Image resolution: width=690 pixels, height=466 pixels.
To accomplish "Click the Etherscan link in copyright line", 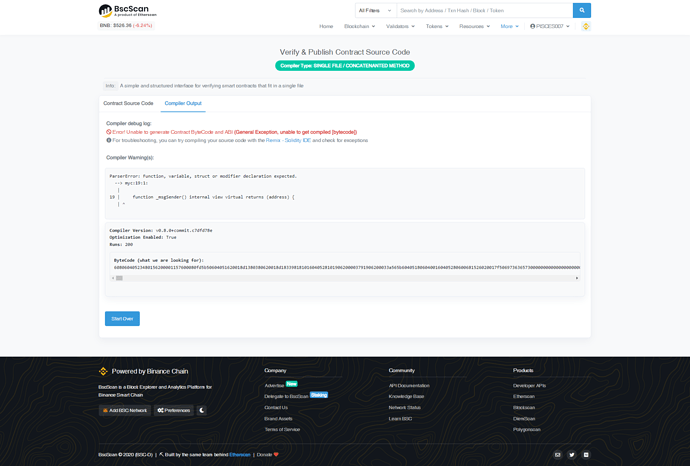I will tap(240, 455).
